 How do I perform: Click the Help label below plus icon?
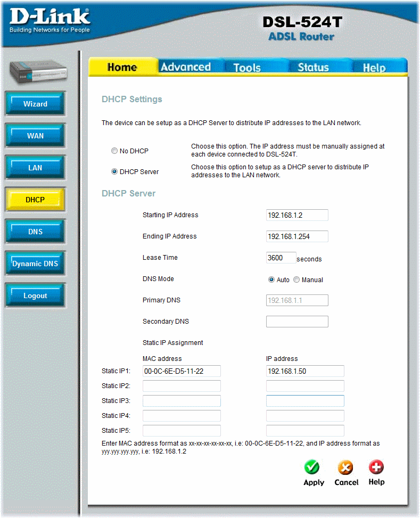(x=376, y=482)
